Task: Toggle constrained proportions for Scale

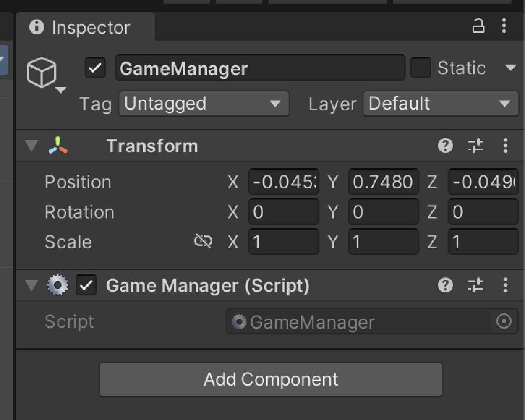Action: click(203, 241)
